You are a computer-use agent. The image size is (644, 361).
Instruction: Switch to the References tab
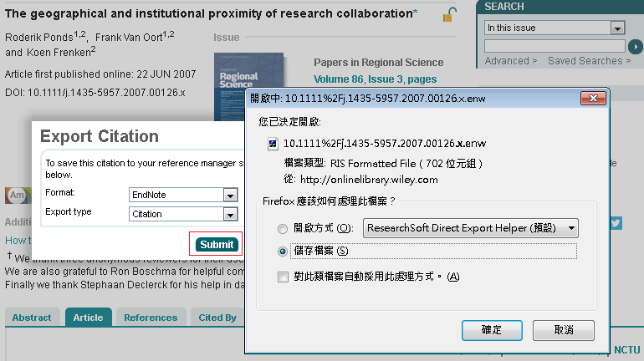tap(151, 318)
